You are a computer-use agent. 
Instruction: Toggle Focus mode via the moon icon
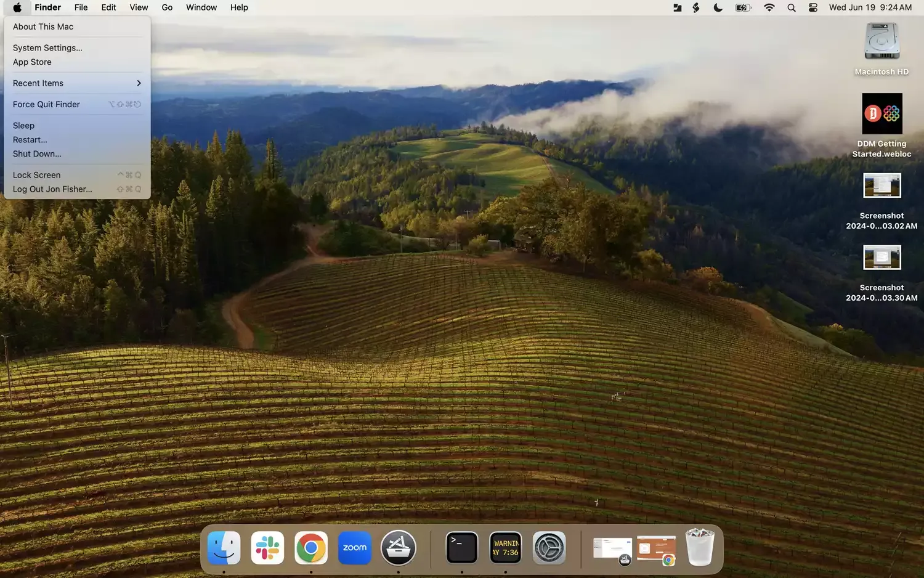coord(718,7)
